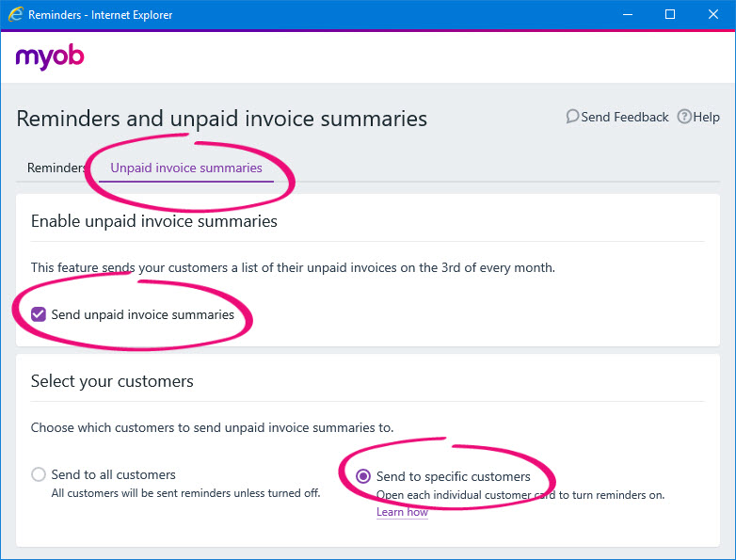Click the 'Select your customers' section heading
The width and height of the screenshot is (736, 560).
[112, 381]
